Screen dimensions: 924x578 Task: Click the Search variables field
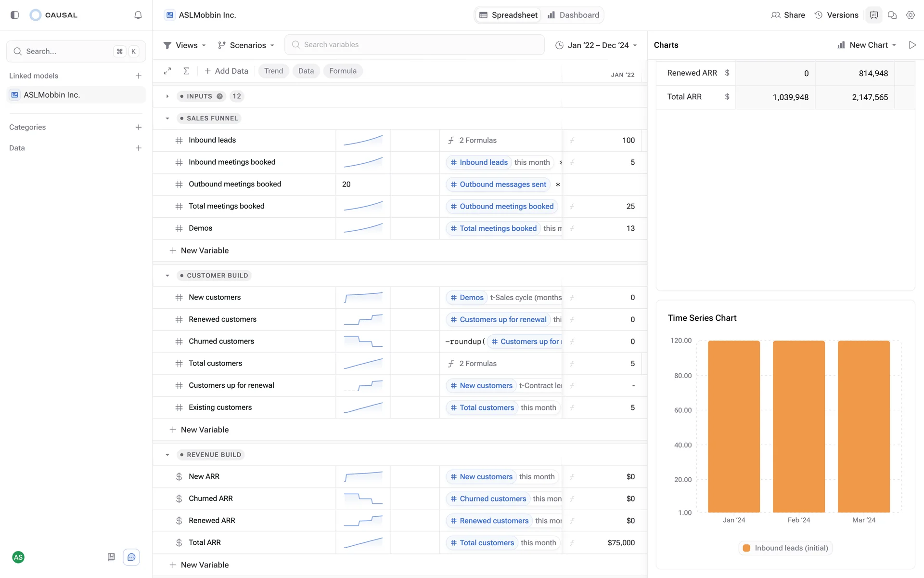(x=414, y=45)
